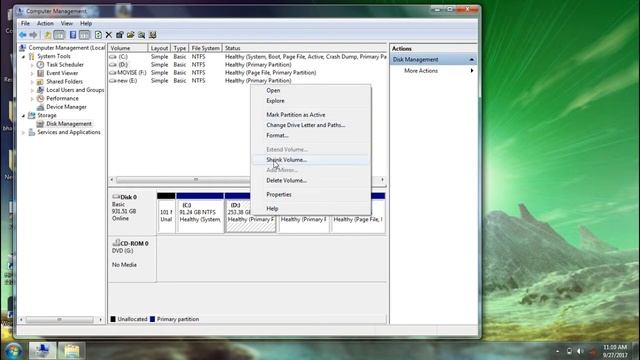Select the unallocated partition block on Disk 0
The width and height of the screenshot is (640, 360).
166,213
